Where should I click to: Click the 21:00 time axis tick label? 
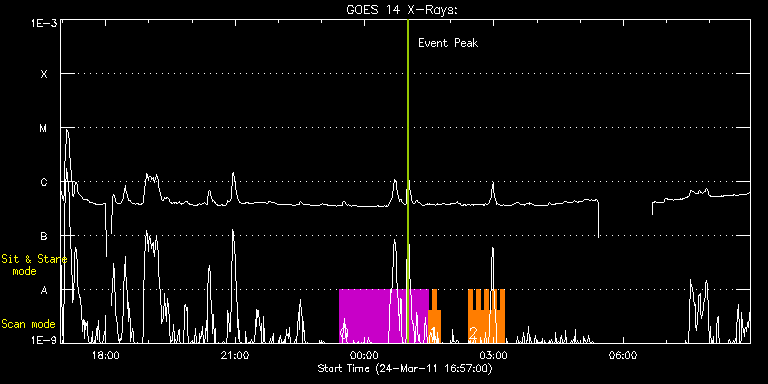235,355
